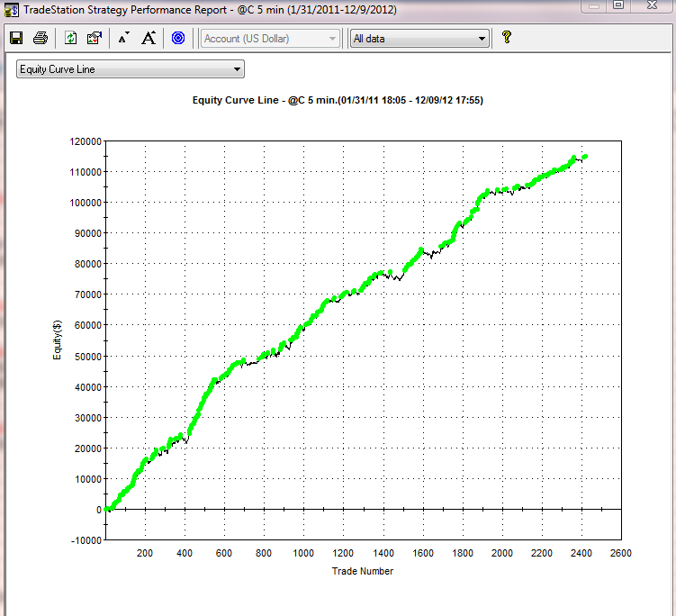Increase the font size
This screenshot has height=616, width=676.
point(149,38)
